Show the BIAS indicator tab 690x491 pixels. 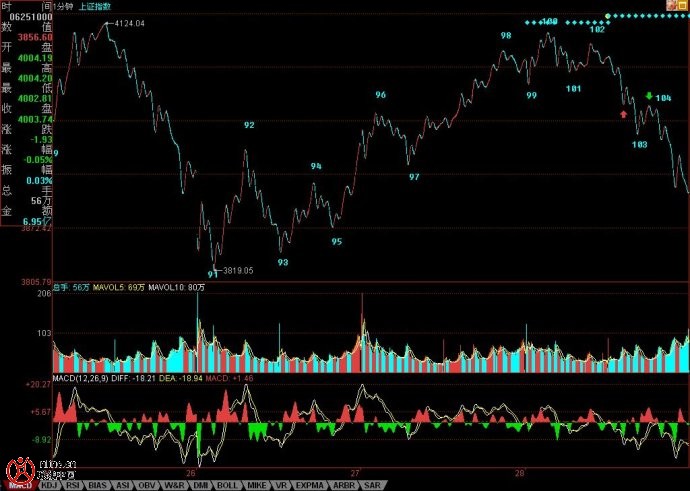pos(98,485)
